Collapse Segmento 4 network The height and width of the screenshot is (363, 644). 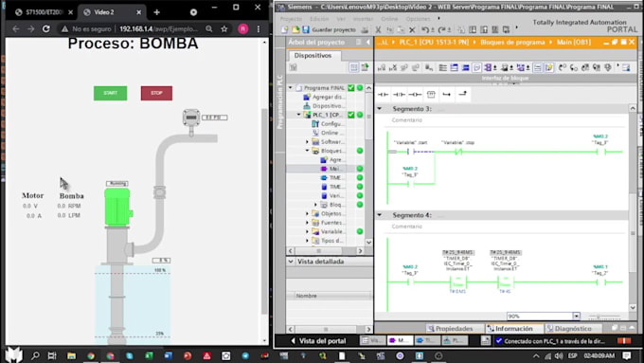[380, 214]
